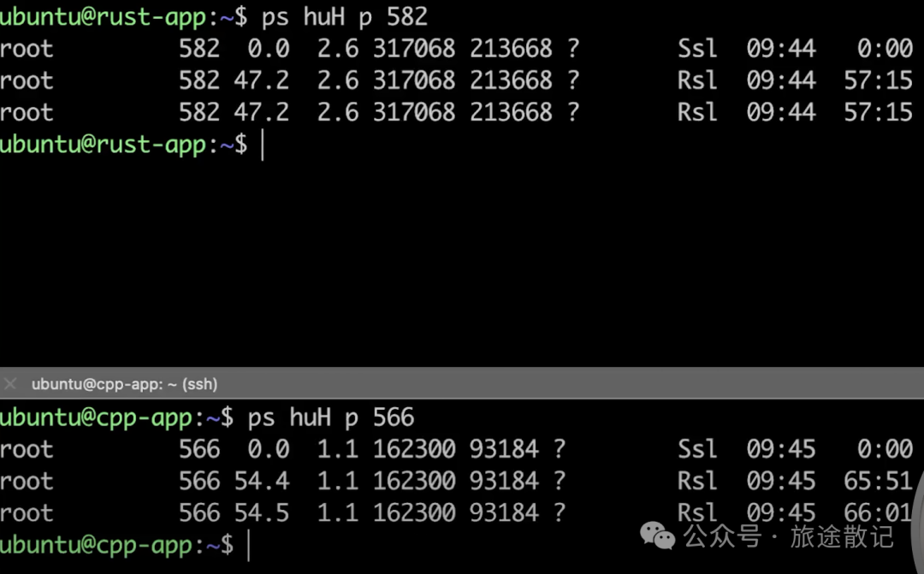
Task: Select the ubuntu@cpp-app: ~ (ssh) pane title
Action: 124,384
